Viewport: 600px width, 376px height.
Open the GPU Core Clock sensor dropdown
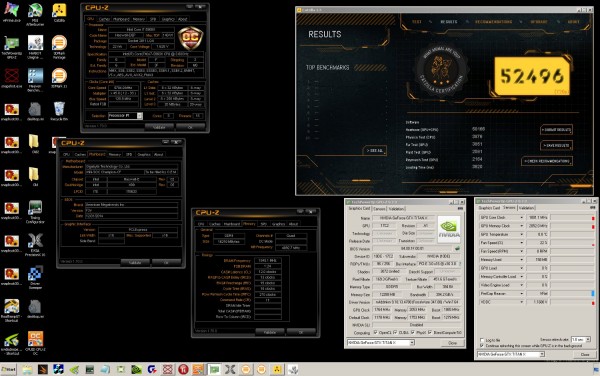pyautogui.click(x=521, y=218)
